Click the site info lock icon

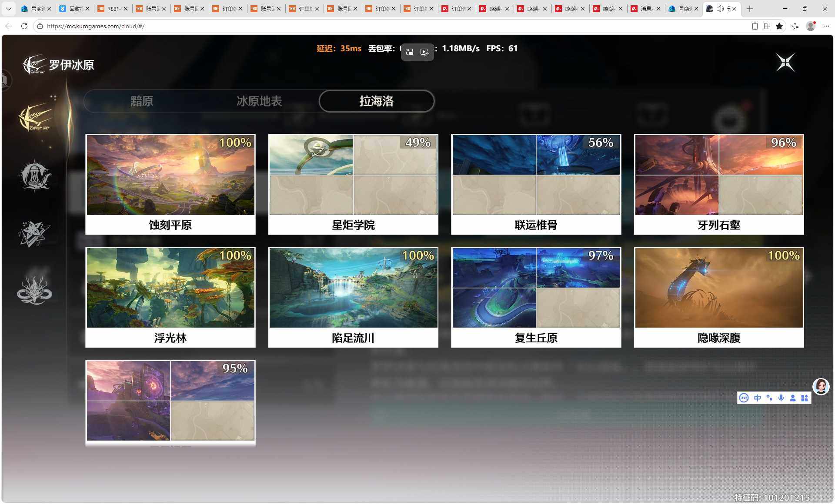(40, 26)
